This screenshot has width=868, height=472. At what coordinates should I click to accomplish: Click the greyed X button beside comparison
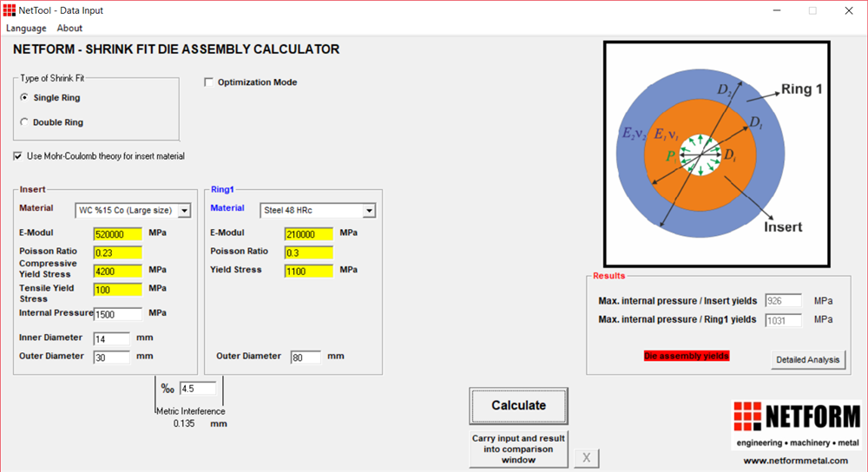(x=586, y=458)
